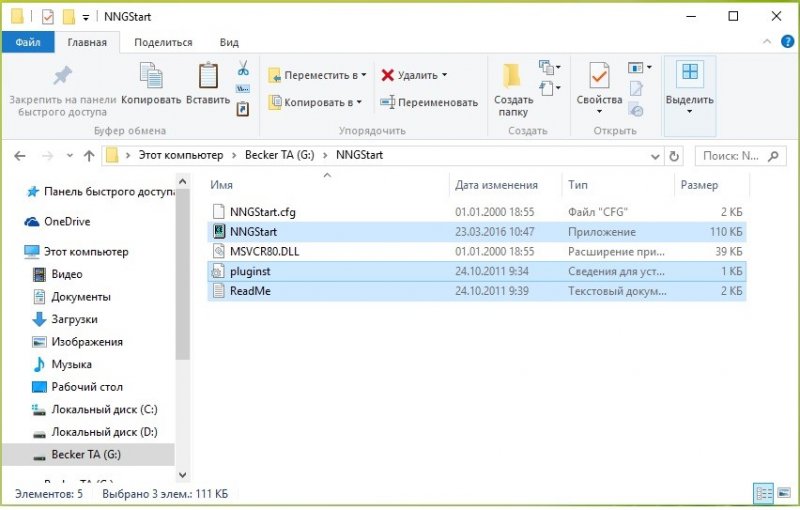Switch to details view in status bar
This screenshot has width=800, height=510.
(764, 493)
